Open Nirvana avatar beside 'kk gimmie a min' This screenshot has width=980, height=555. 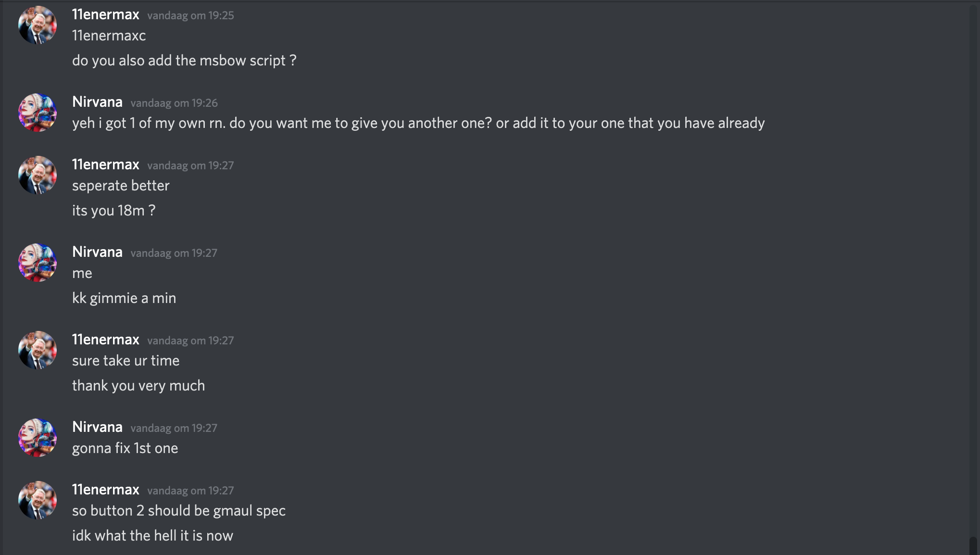point(38,263)
